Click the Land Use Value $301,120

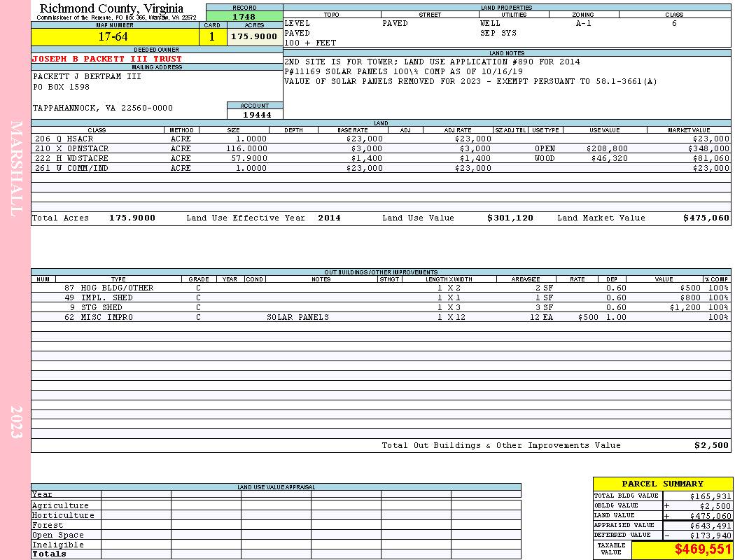[510, 218]
